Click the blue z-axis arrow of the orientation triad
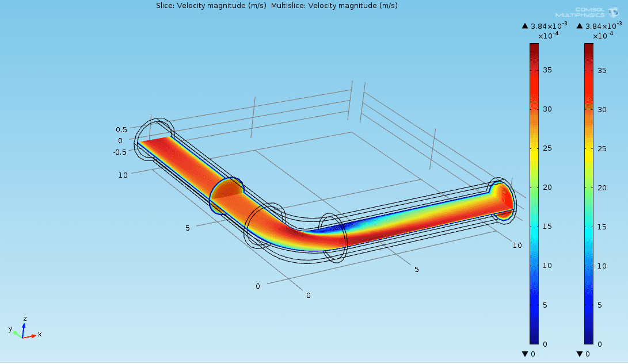Screen dimensions: 628x364 (x=24, y=327)
